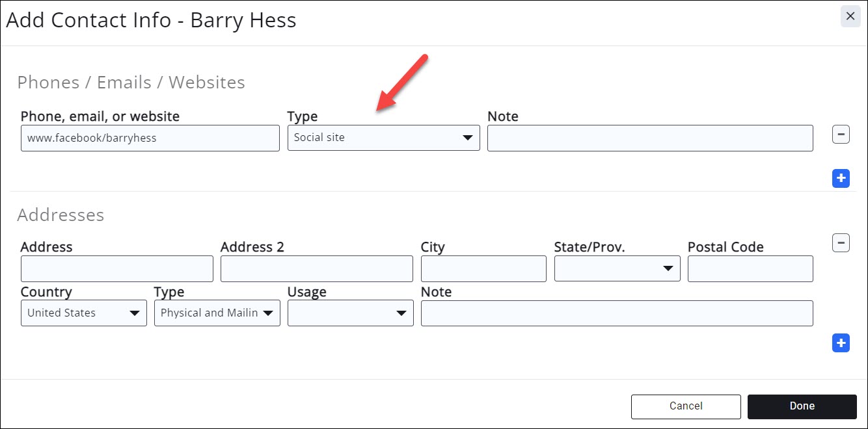This screenshot has height=429, width=868.
Task: Expand the State/Prov. dropdown
Action: 617,268
